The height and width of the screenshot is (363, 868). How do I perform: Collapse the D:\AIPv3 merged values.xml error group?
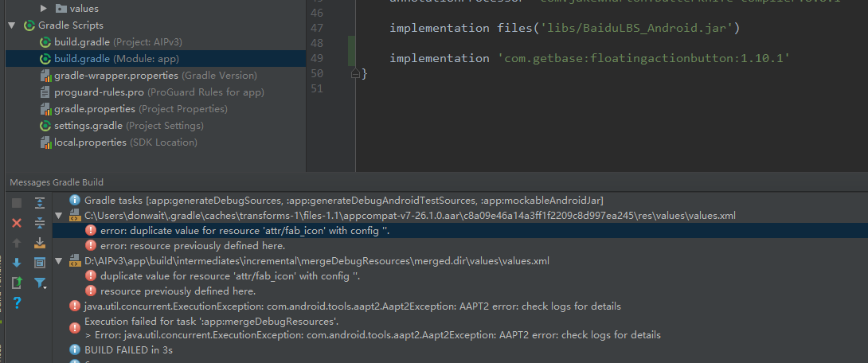click(59, 260)
